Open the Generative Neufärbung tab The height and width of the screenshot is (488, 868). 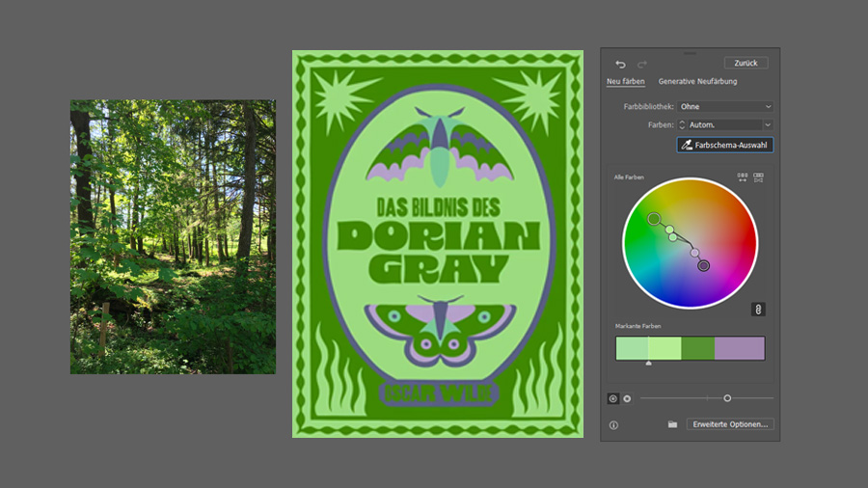[x=697, y=81]
